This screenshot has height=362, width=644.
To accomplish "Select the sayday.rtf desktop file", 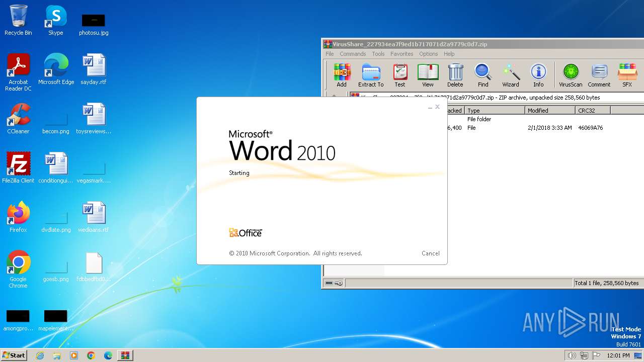I will point(94,69).
